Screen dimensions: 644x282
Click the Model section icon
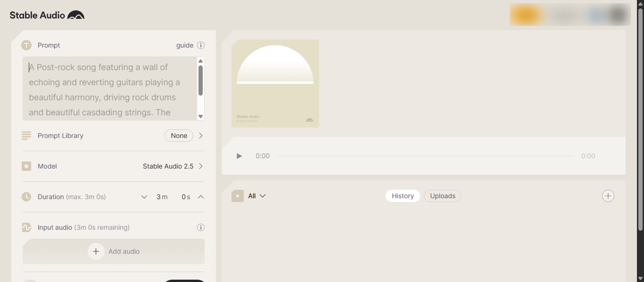pos(26,166)
